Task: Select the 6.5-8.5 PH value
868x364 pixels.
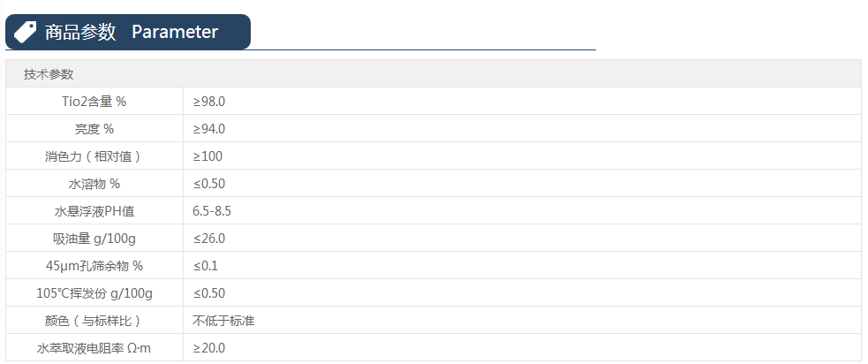Action: click(212, 211)
